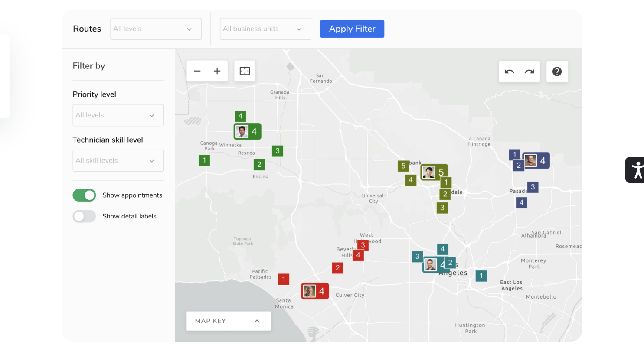Toggle the Show appointments switch
This screenshot has height=358, width=644.
point(84,195)
